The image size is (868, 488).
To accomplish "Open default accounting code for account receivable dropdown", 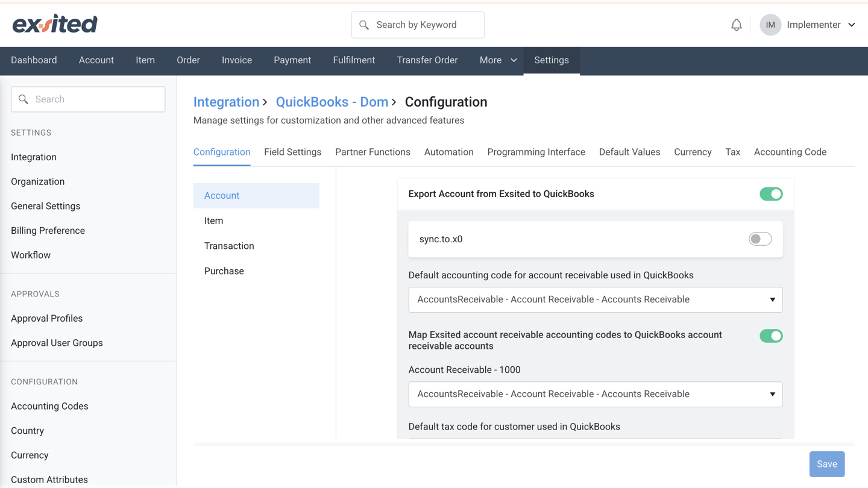I will click(x=596, y=299).
